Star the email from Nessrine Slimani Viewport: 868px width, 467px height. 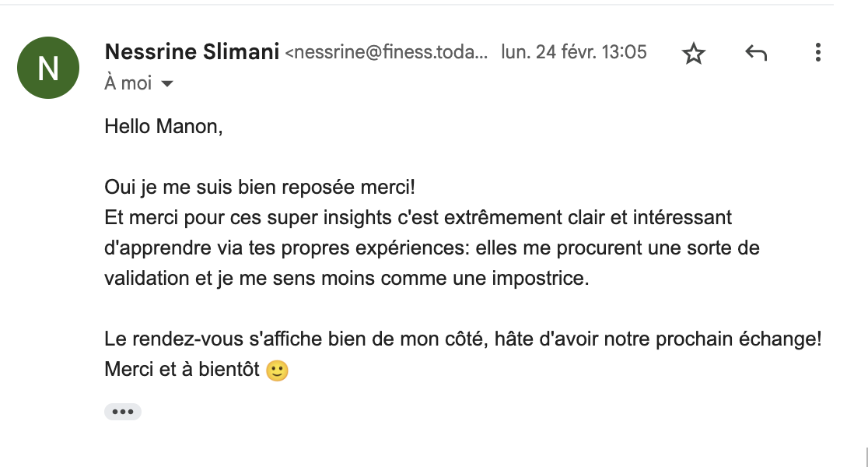[x=693, y=54]
